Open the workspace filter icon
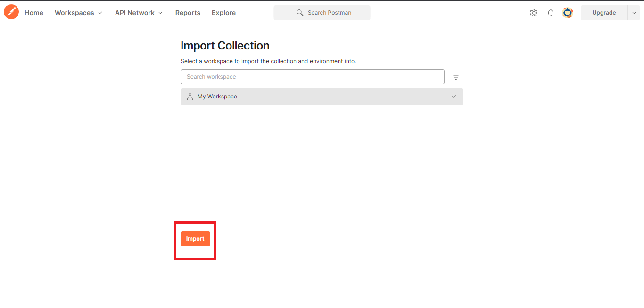Screen dimensions: 644x308 [455, 76]
